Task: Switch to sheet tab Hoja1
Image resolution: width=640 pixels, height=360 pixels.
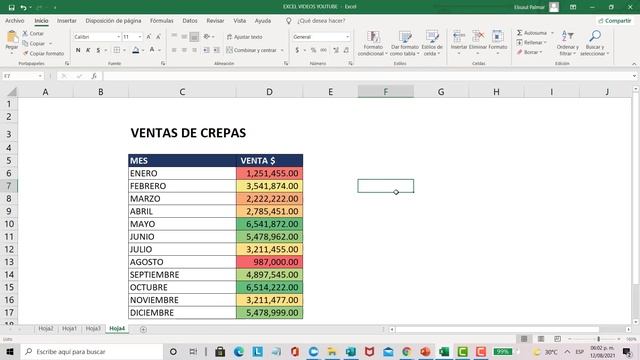Action: point(69,328)
